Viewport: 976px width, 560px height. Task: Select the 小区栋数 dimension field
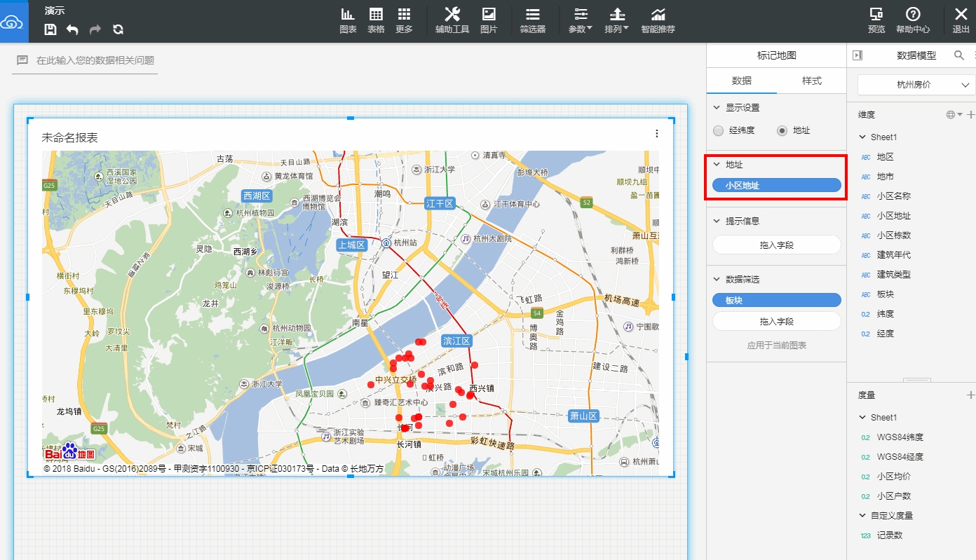(x=894, y=235)
